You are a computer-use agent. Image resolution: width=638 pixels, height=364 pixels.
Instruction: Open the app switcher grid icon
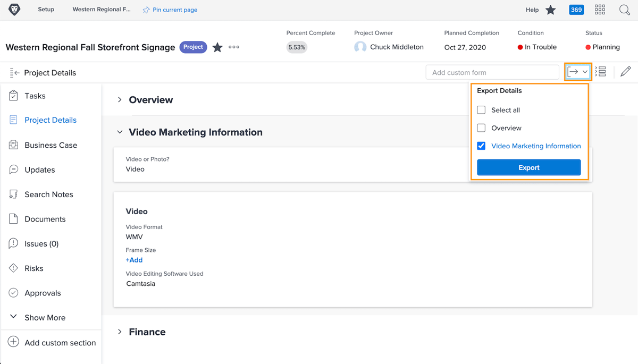pos(600,10)
